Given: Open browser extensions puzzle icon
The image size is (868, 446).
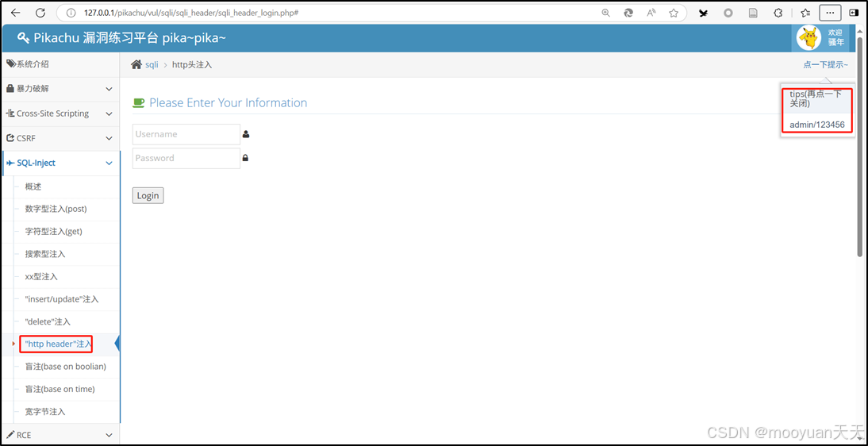Looking at the screenshot, I should point(778,12).
